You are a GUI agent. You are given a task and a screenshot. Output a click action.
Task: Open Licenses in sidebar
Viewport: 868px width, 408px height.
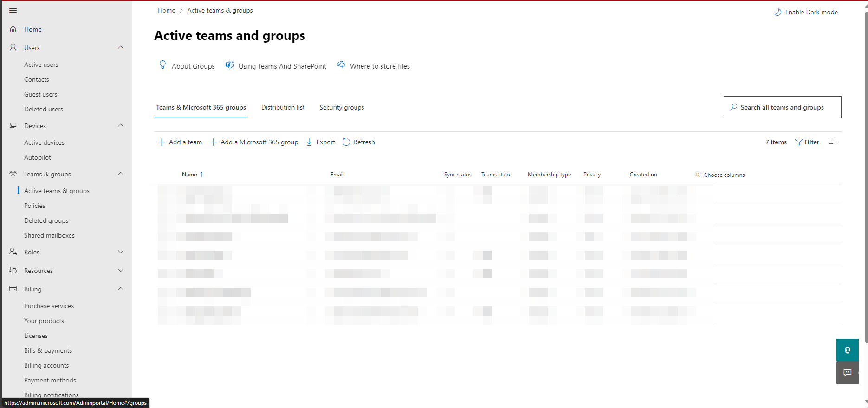(36, 336)
